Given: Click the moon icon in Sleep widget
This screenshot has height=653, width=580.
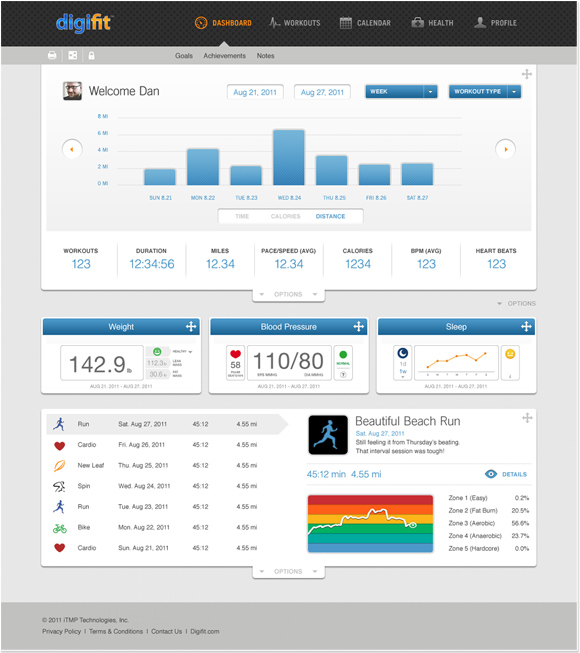Looking at the screenshot, I should pyautogui.click(x=403, y=353).
